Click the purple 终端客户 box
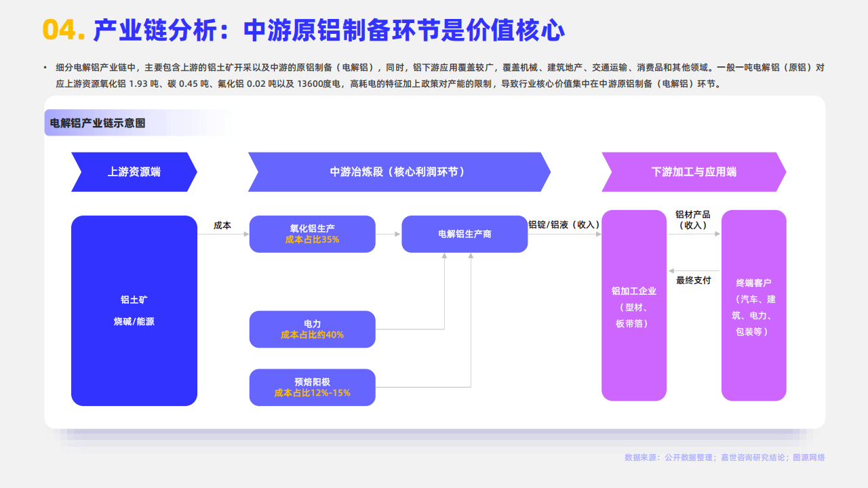Viewport: 868px width, 488px height. click(753, 305)
